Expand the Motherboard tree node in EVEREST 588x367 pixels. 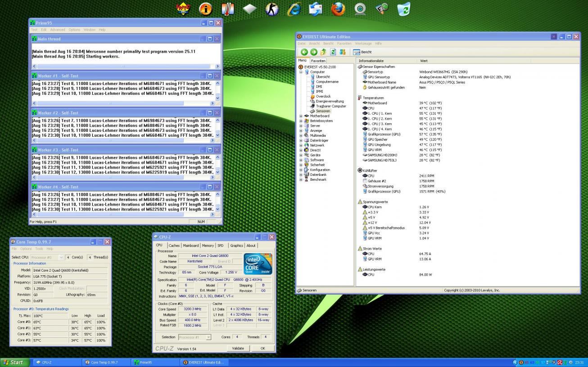[301, 116]
